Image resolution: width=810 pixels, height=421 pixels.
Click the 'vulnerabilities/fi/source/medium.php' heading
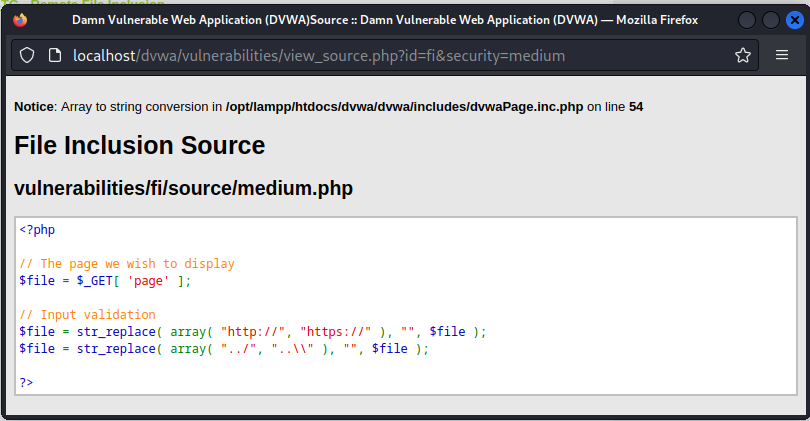[183, 188]
